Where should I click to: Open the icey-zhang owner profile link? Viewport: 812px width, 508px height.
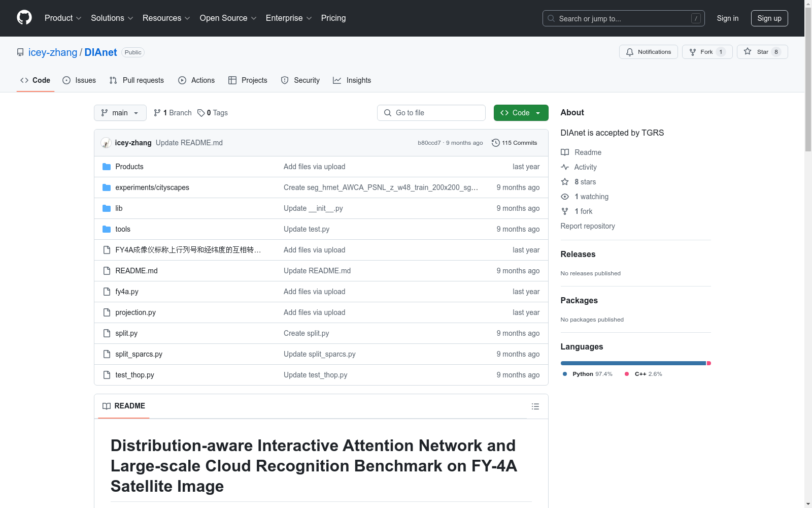pyautogui.click(x=53, y=52)
